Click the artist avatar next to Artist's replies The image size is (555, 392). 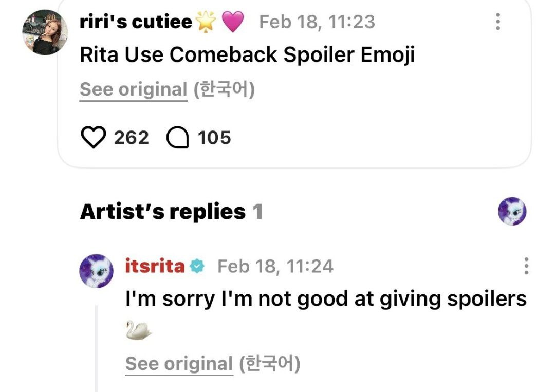[x=512, y=211]
